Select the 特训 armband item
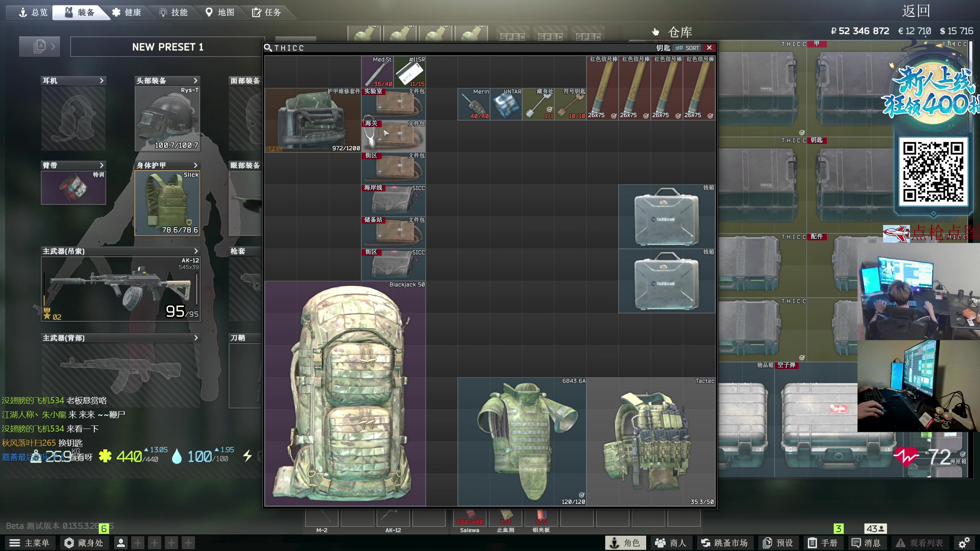The width and height of the screenshot is (980, 551). pyautogui.click(x=73, y=187)
